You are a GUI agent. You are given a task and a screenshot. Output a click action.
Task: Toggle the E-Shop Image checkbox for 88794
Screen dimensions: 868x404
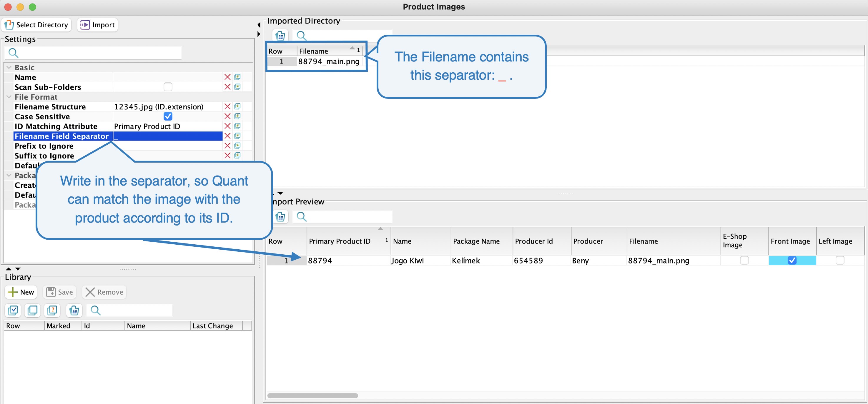[x=744, y=260]
